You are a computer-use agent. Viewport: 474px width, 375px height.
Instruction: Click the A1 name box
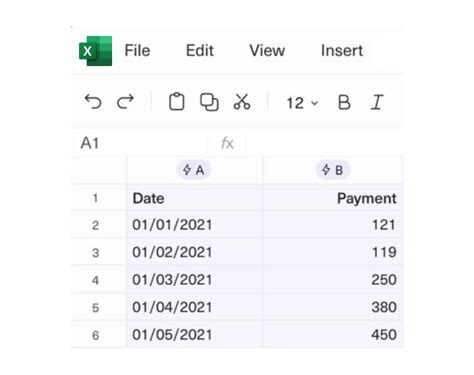tap(140, 143)
